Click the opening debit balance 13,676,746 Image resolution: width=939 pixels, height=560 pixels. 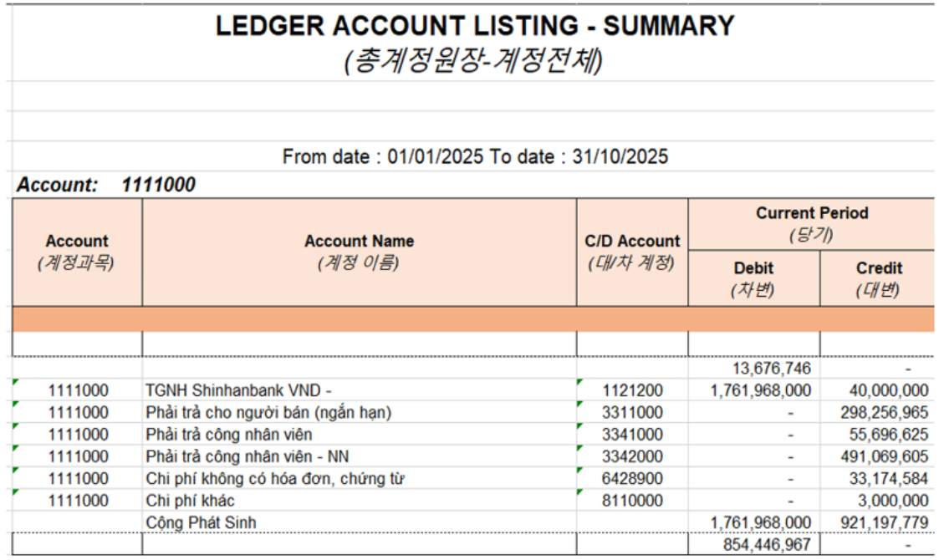coord(770,369)
